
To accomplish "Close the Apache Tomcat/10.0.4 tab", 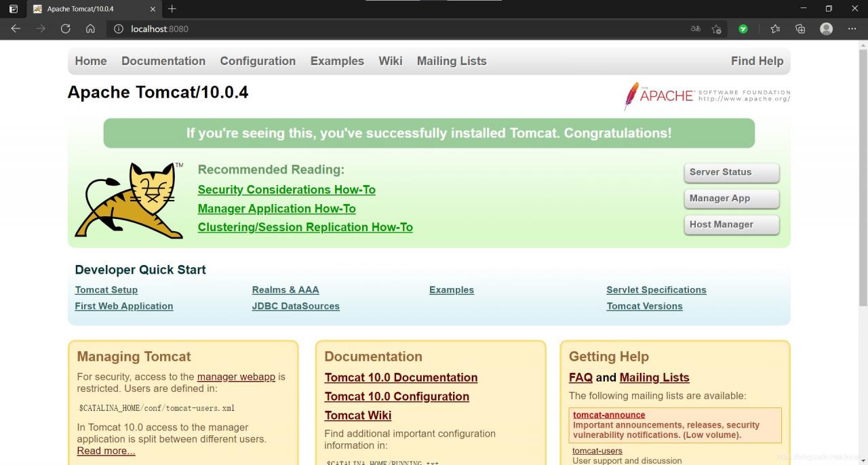I will (x=153, y=9).
